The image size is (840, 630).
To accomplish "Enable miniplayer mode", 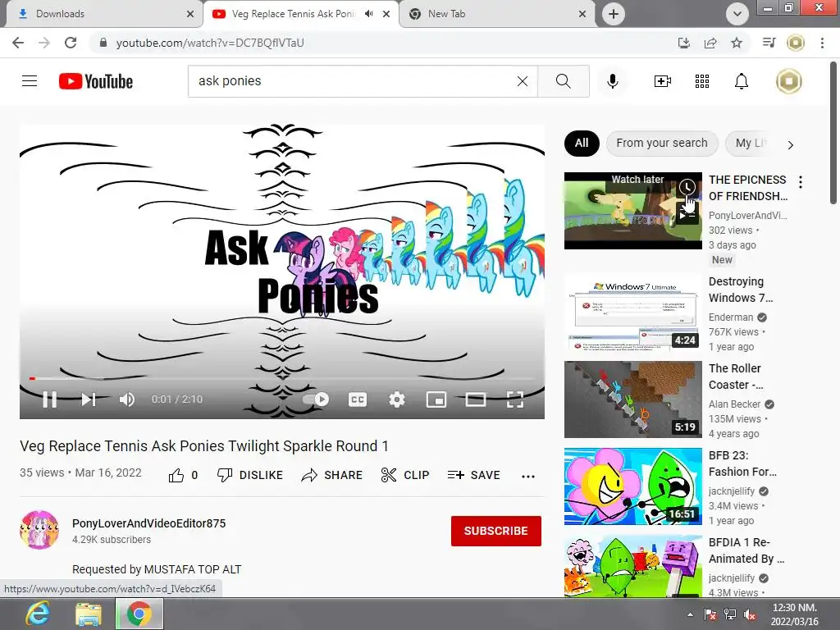I will (436, 399).
